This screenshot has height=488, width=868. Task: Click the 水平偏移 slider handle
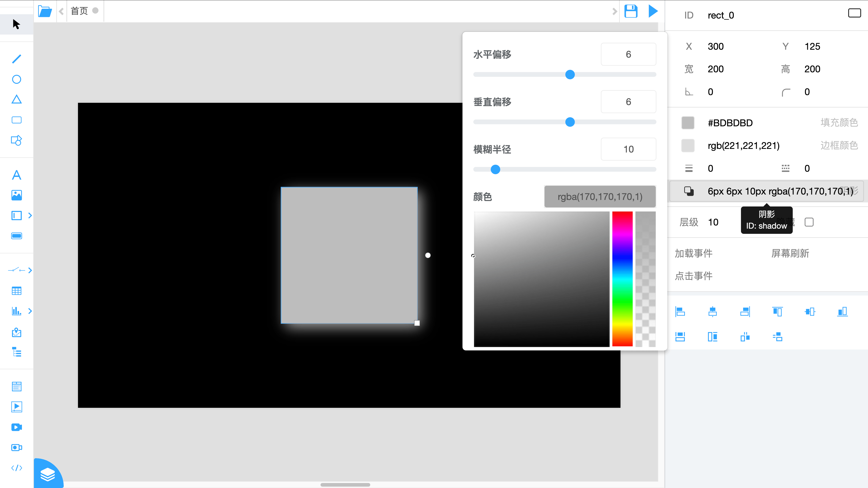tap(570, 74)
